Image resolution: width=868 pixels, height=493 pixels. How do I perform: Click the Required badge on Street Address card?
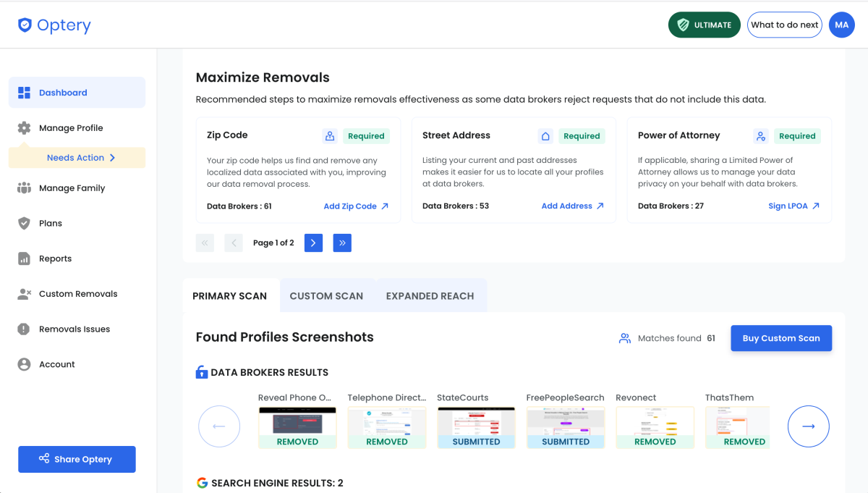point(582,136)
